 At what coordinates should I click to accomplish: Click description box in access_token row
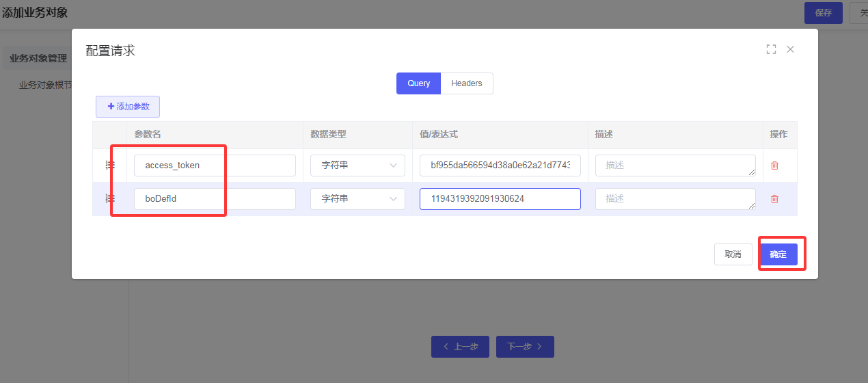point(675,166)
